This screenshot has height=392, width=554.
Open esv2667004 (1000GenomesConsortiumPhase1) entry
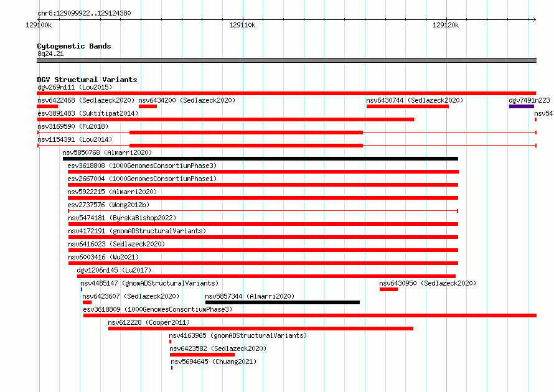(x=263, y=185)
